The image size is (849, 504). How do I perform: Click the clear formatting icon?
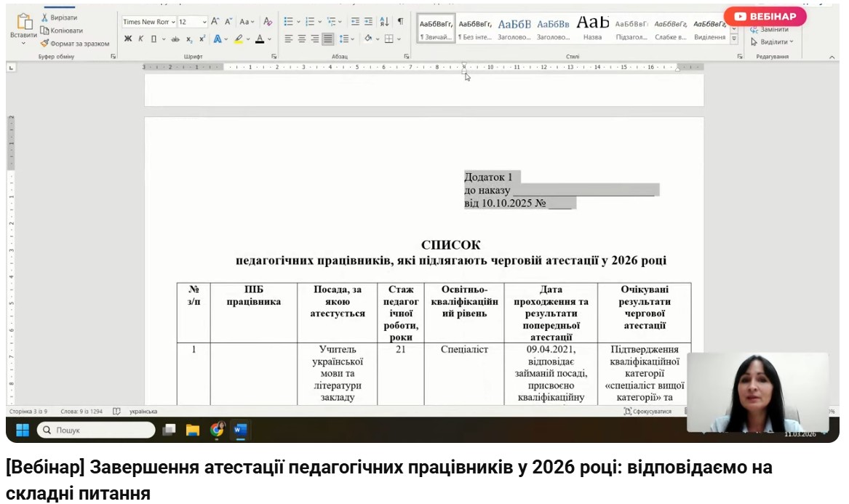(x=268, y=22)
